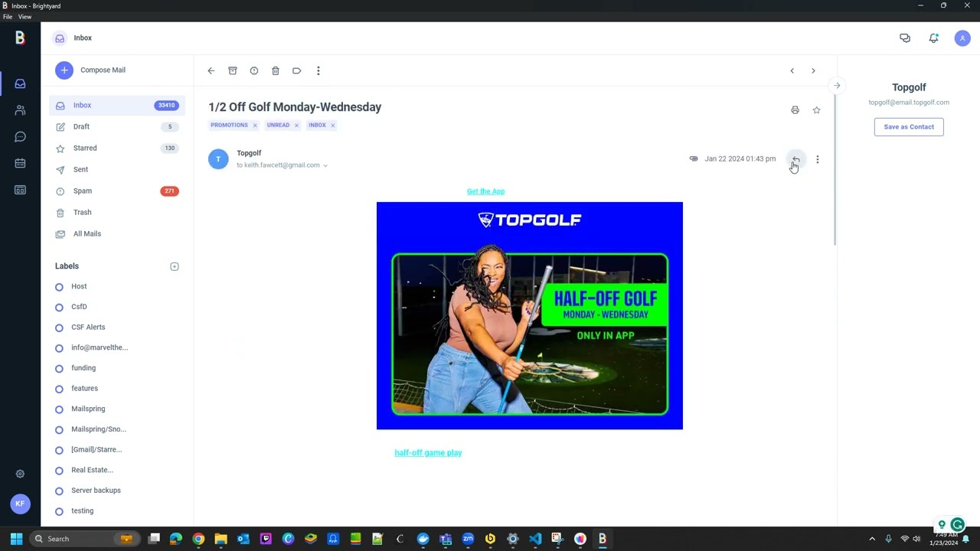Remove the UNREAD tag
Screen dimensions: 980x551
[x=296, y=126]
